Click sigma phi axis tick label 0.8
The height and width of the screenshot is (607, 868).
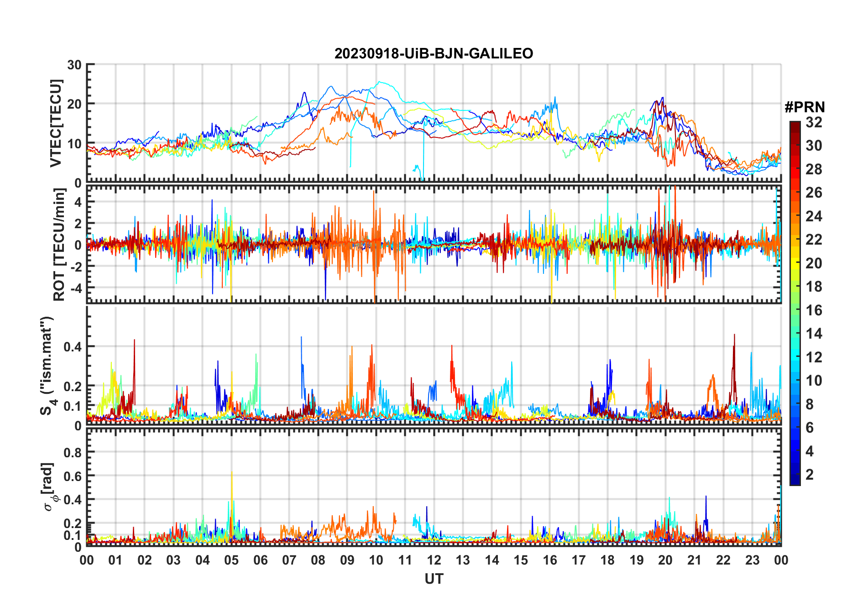(73, 452)
